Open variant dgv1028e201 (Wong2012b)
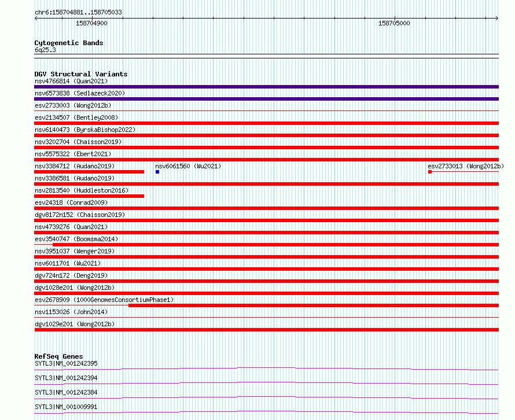The width and height of the screenshot is (515, 420). [x=75, y=288]
